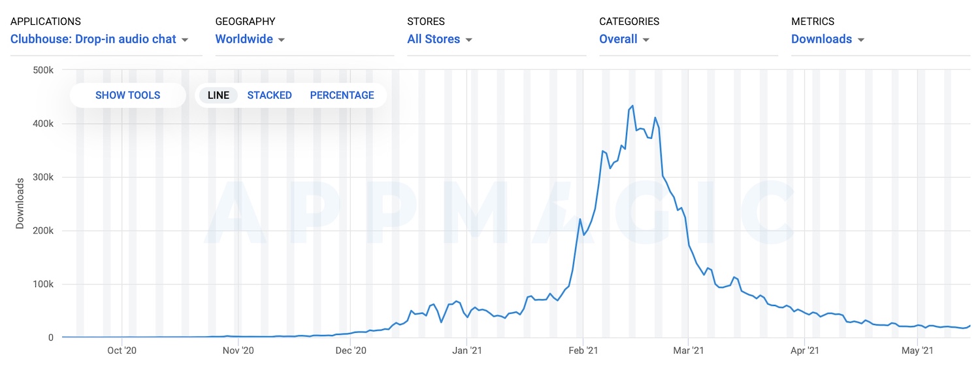
Task: Click the mid-February download peak on the line
Action: 632,106
